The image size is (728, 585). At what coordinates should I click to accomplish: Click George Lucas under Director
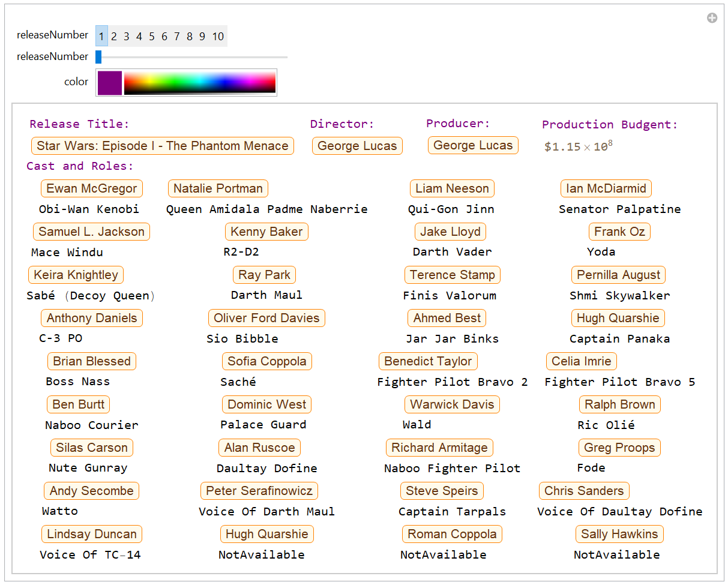(x=357, y=146)
